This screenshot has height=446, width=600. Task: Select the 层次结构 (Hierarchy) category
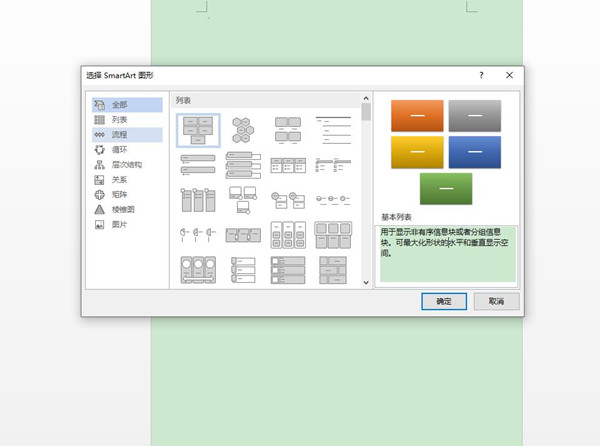tap(127, 164)
